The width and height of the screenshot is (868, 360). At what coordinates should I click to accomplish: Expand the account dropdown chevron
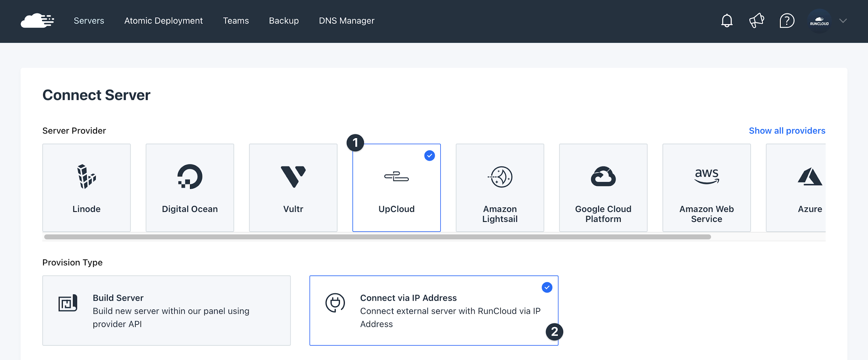tap(843, 21)
